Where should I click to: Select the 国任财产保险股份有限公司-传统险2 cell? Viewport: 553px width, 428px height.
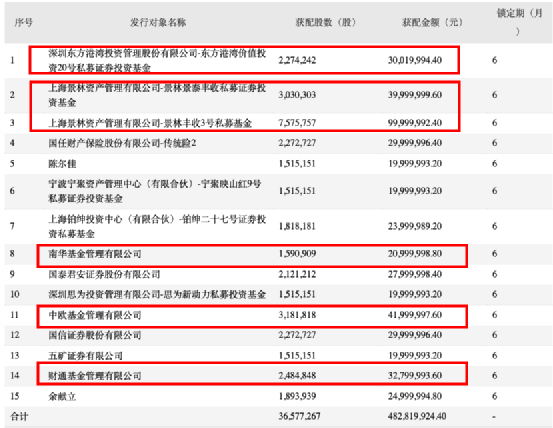point(122,143)
